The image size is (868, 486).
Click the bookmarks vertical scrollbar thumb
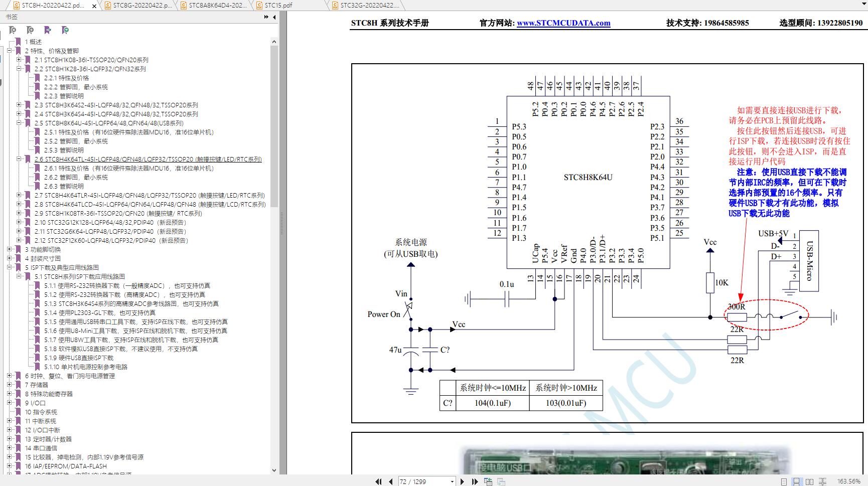click(274, 126)
